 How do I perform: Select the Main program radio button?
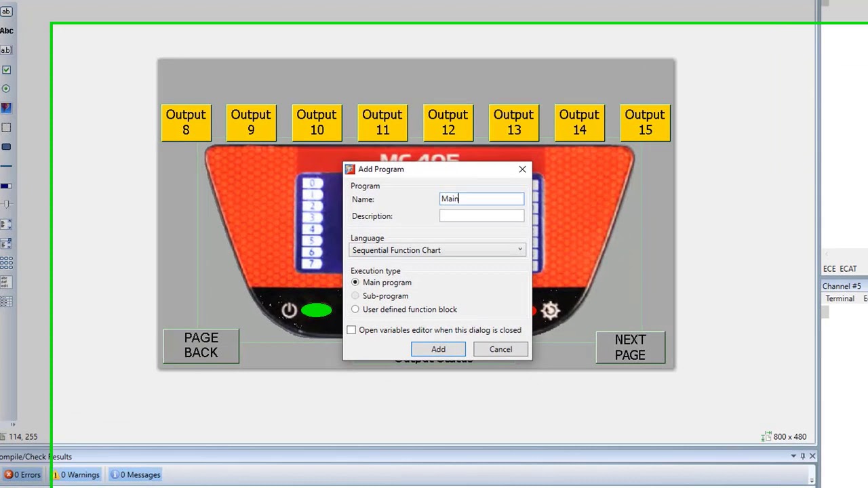[355, 282]
